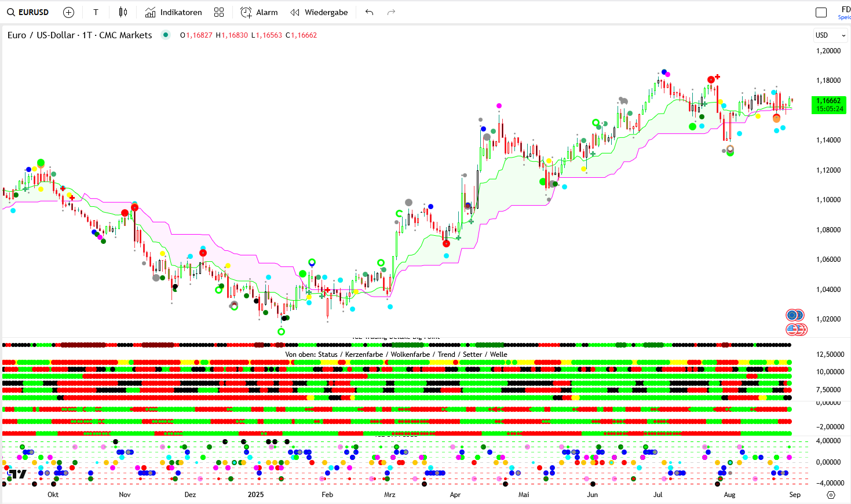The height and width of the screenshot is (504, 851).
Task: Open EURUSD symbol search
Action: [28, 12]
